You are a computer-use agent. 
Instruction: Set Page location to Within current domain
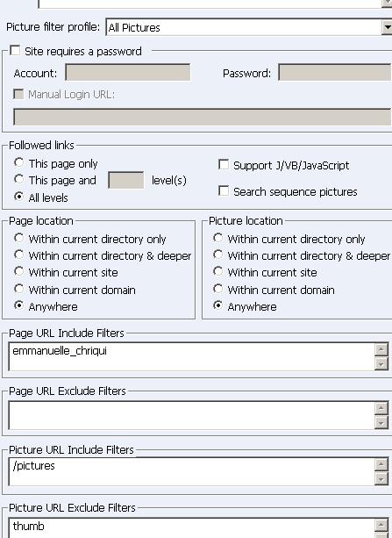19,289
